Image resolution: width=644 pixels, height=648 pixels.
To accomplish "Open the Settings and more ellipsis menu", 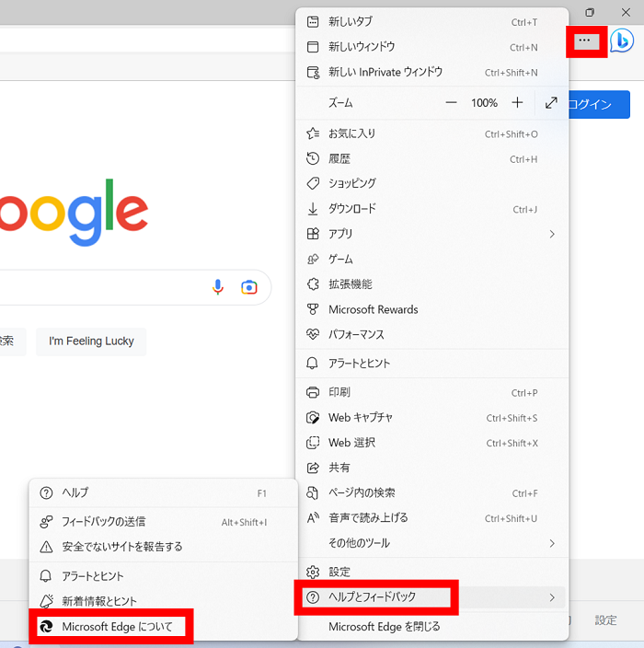I will tap(584, 40).
